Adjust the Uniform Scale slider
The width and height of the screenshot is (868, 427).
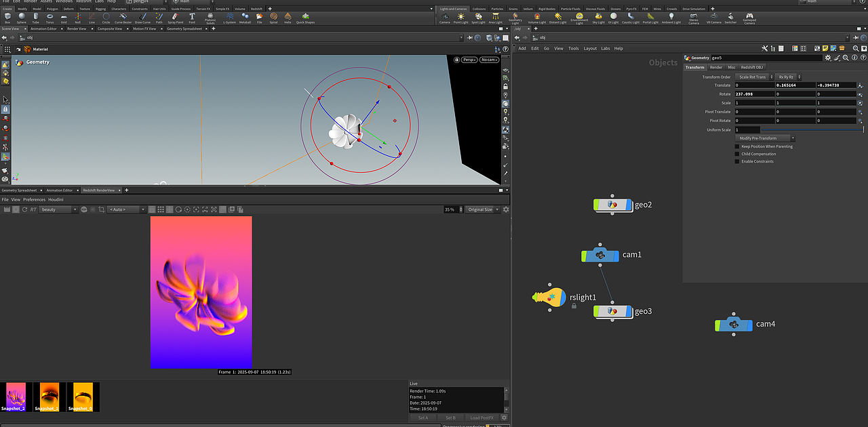pyautogui.click(x=812, y=129)
